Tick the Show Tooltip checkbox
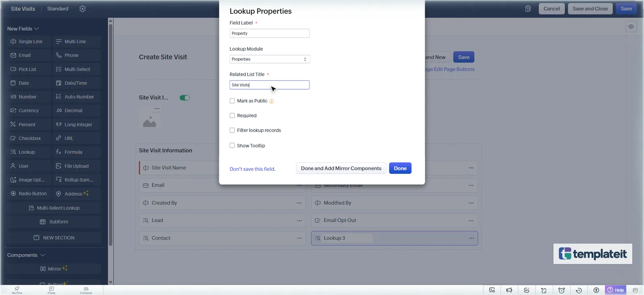644x295 pixels. (232, 145)
